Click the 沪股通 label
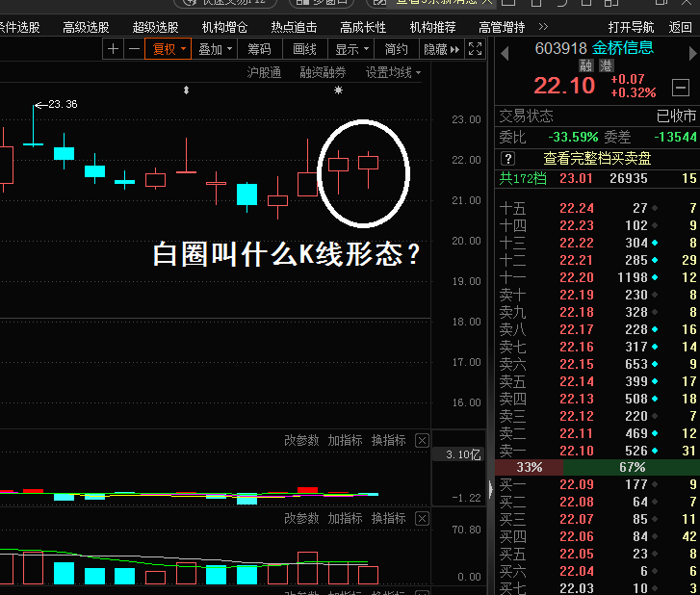The height and width of the screenshot is (595, 700). pos(264,72)
